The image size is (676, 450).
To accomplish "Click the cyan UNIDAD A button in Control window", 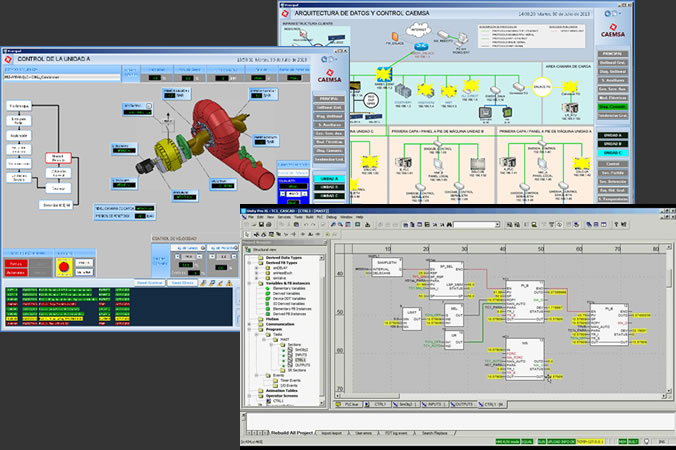I will click(x=329, y=178).
